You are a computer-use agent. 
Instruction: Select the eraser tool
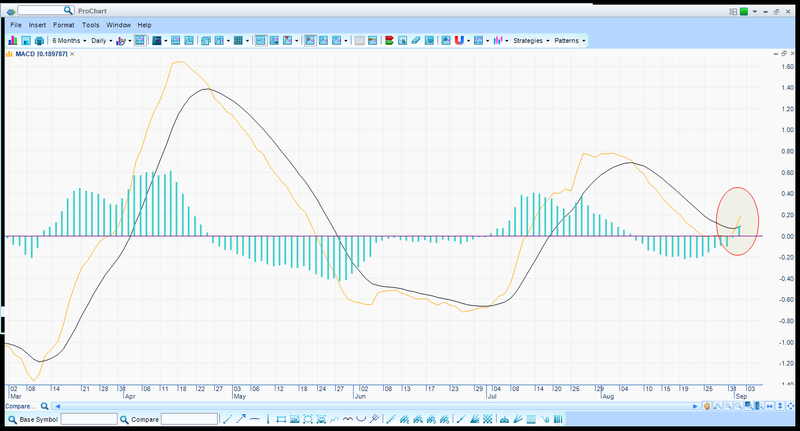[416, 40]
